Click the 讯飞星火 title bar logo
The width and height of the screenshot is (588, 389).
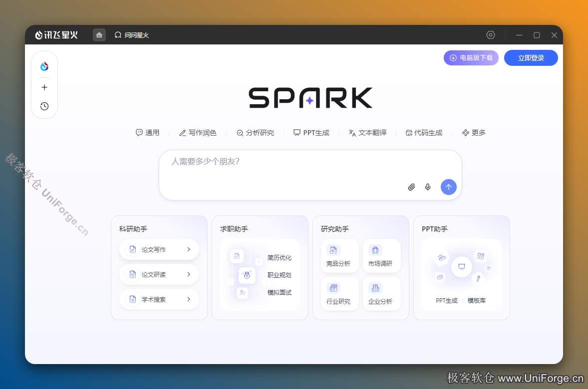(x=56, y=35)
